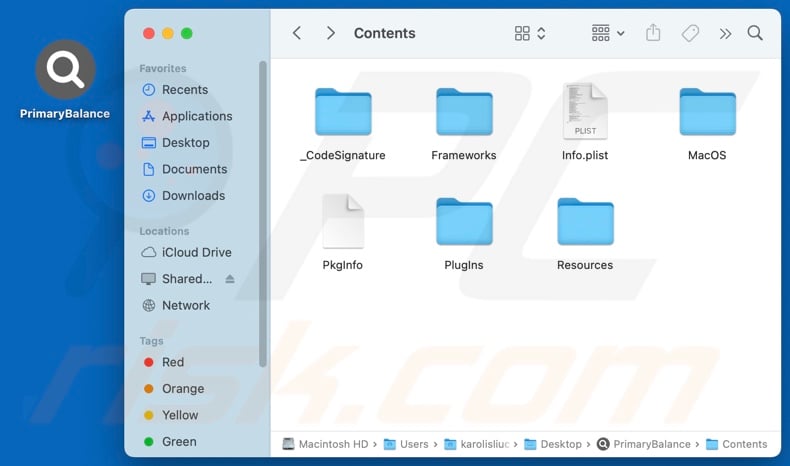Open Documents in sidebar
Screen dimensions: 790x466
click(184, 169)
